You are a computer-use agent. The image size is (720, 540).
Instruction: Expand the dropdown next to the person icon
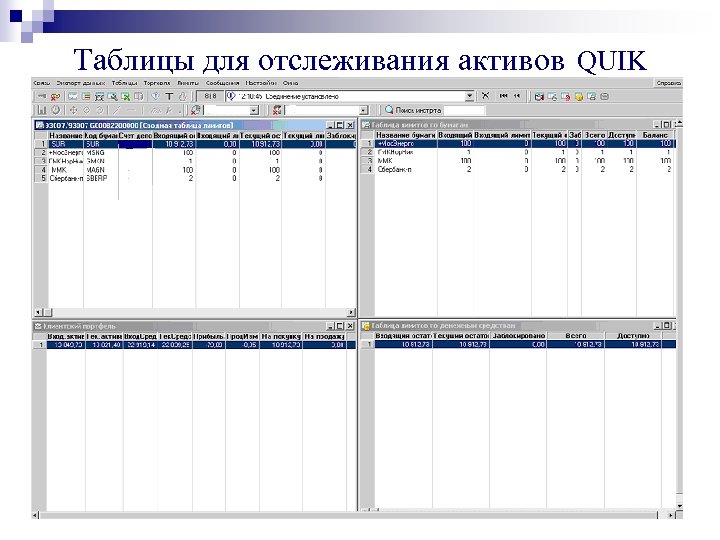click(x=364, y=111)
